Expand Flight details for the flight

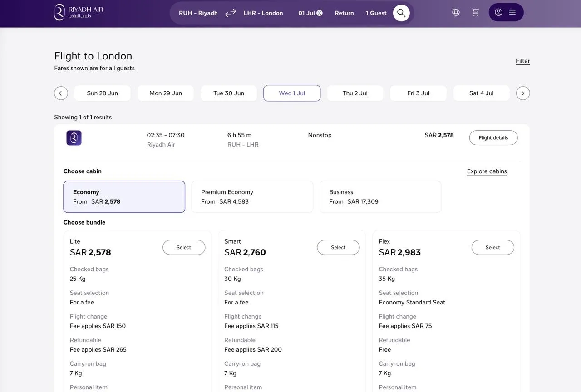pos(493,138)
